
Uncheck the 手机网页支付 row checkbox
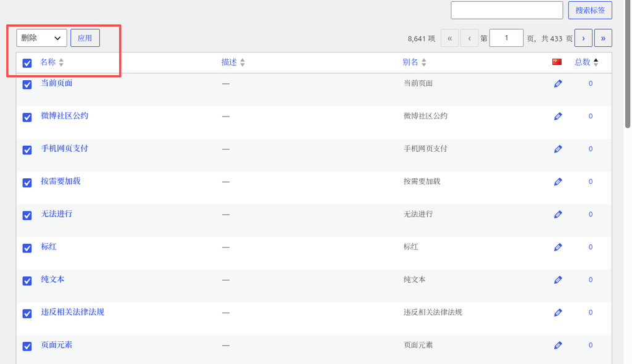point(27,150)
